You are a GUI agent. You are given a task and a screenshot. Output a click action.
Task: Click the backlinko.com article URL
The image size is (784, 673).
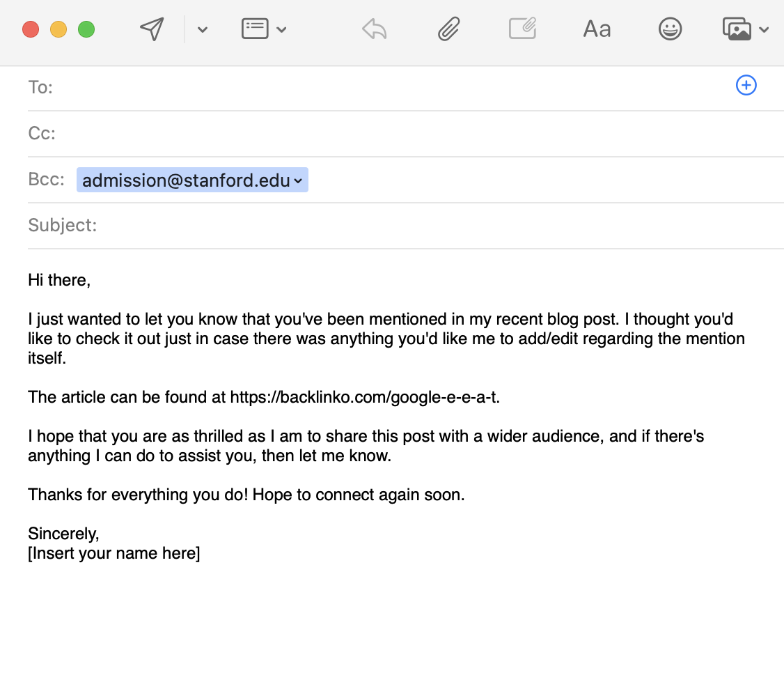(364, 398)
